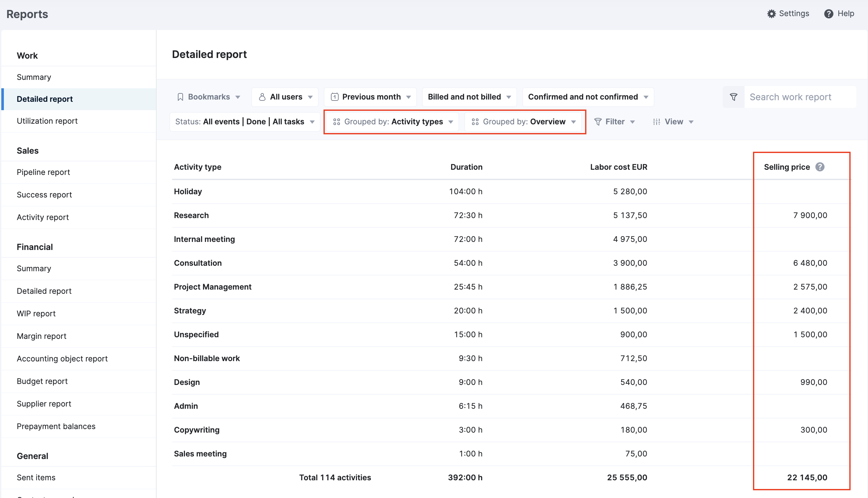The height and width of the screenshot is (498, 868).
Task: Click the funnel icon in Filter
Action: tap(598, 122)
